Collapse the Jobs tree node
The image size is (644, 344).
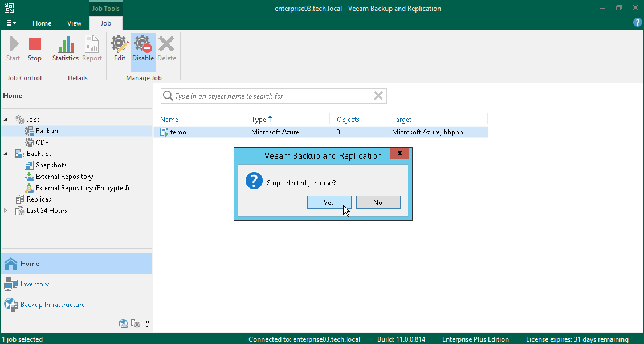[5, 120]
